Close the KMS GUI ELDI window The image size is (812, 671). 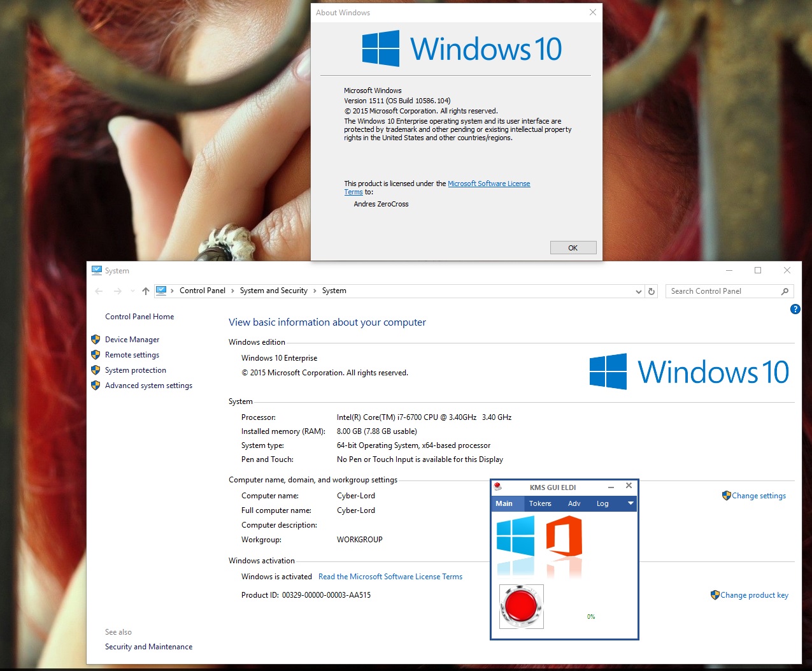point(629,486)
